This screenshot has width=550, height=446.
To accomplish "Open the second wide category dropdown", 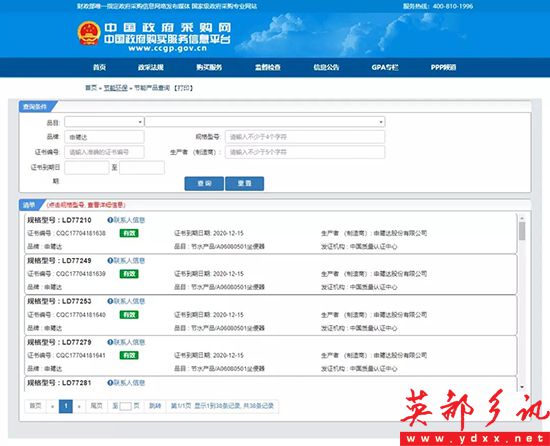I will coord(265,122).
